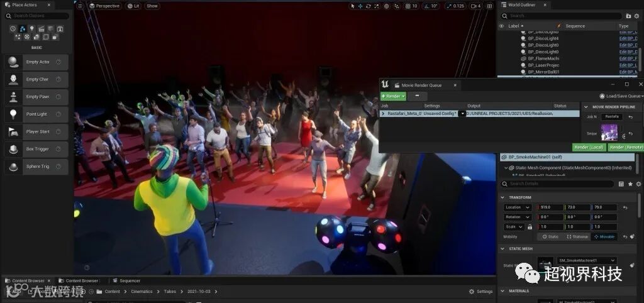Toggle grid snapping value 10

click(x=411, y=6)
